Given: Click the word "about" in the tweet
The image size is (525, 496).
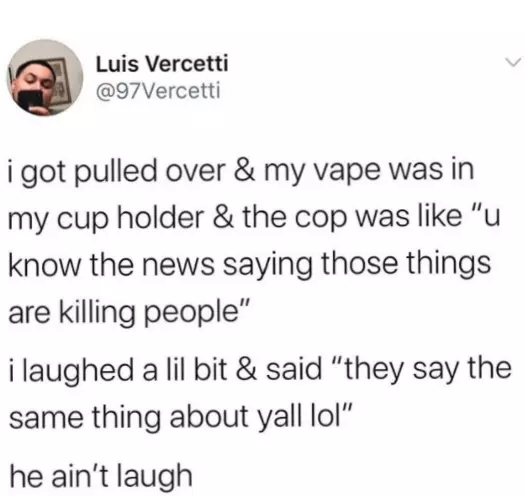Looking at the screenshot, I should tap(209, 416).
